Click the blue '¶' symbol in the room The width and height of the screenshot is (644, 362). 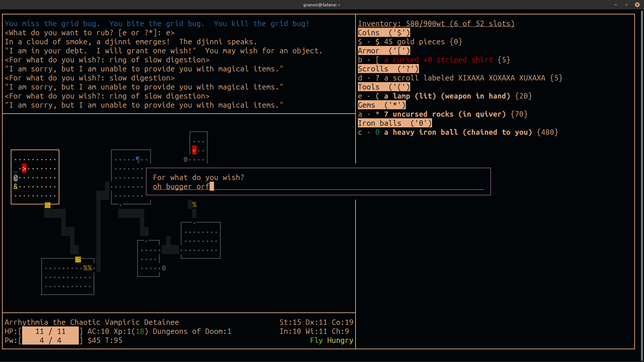pyautogui.click(x=138, y=160)
